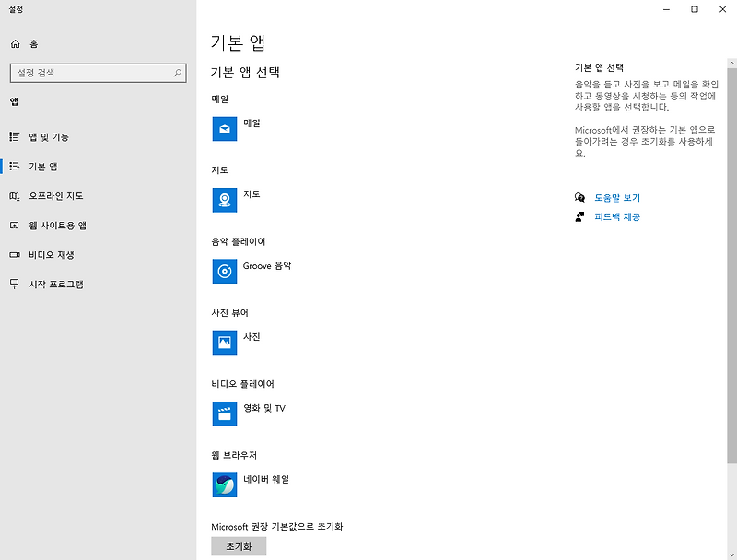
Task: Change default web browser 네이버 웨일
Action: (x=266, y=480)
